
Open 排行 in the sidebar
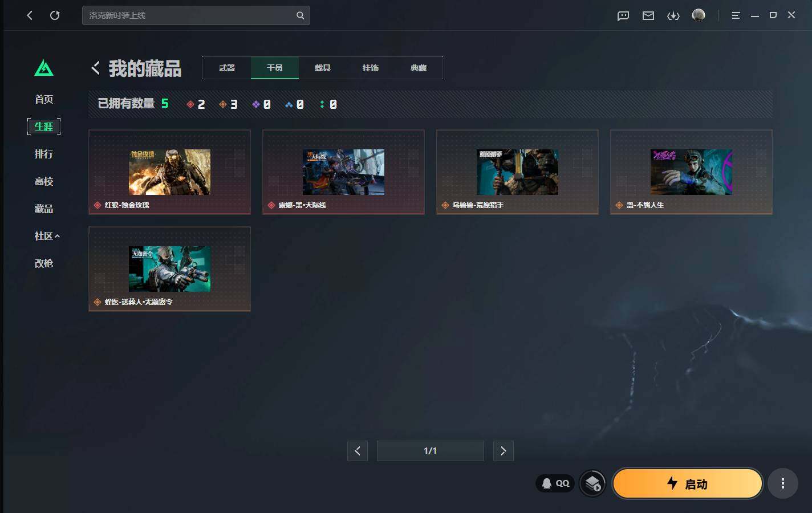(44, 154)
